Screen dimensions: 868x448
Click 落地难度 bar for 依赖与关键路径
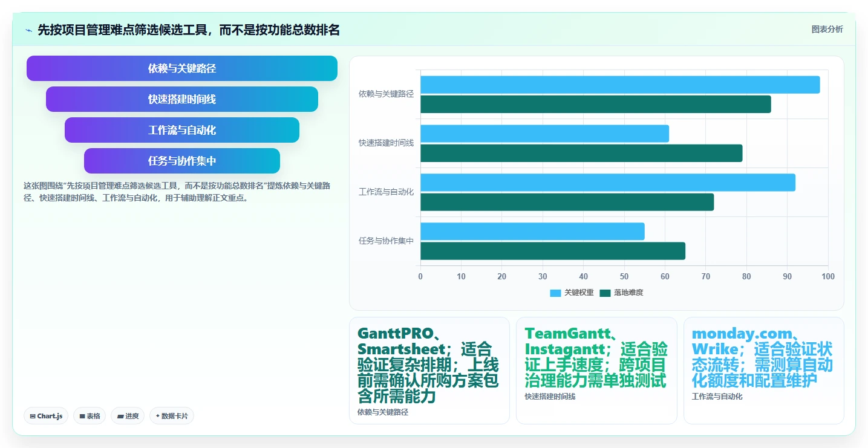(x=596, y=104)
